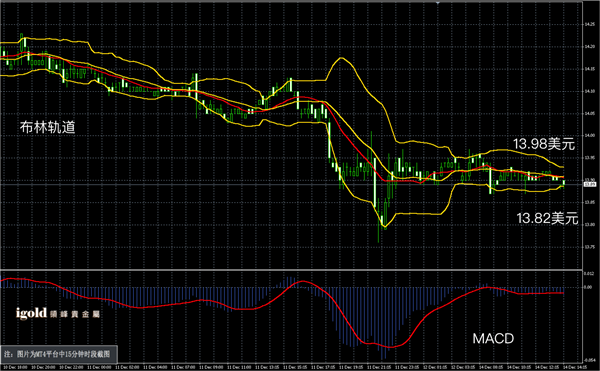Screen dimensions: 600x371
Task: Click the -0.054 value on the MACD axis
Action: (589, 360)
